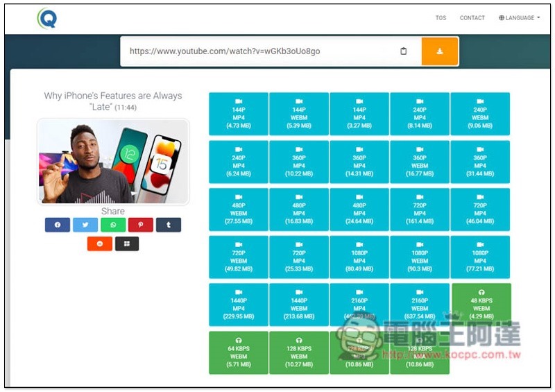This screenshot has width=555, height=392.
Task: Download 1080P MP4 (77.21 MB)
Action: point(480,257)
